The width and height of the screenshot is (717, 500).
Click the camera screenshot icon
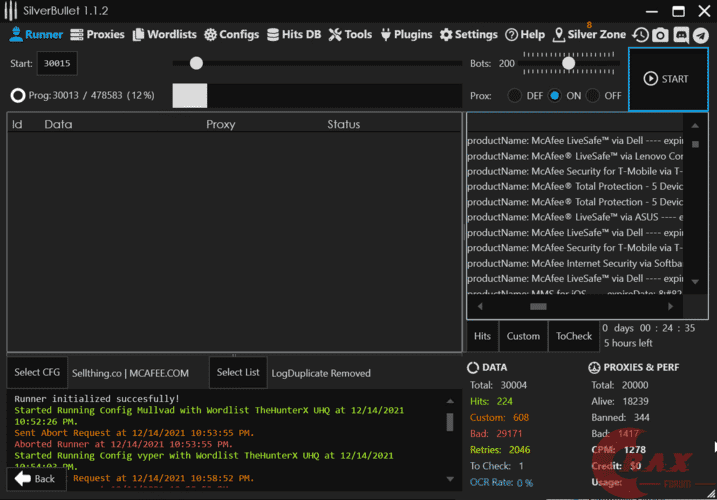click(660, 35)
